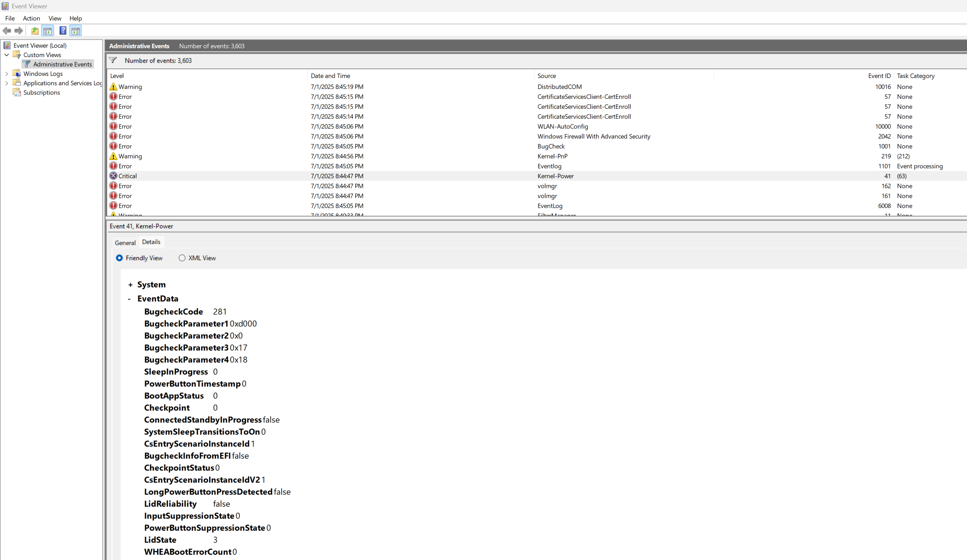Select Subscriptions label in the tree

[x=41, y=93]
